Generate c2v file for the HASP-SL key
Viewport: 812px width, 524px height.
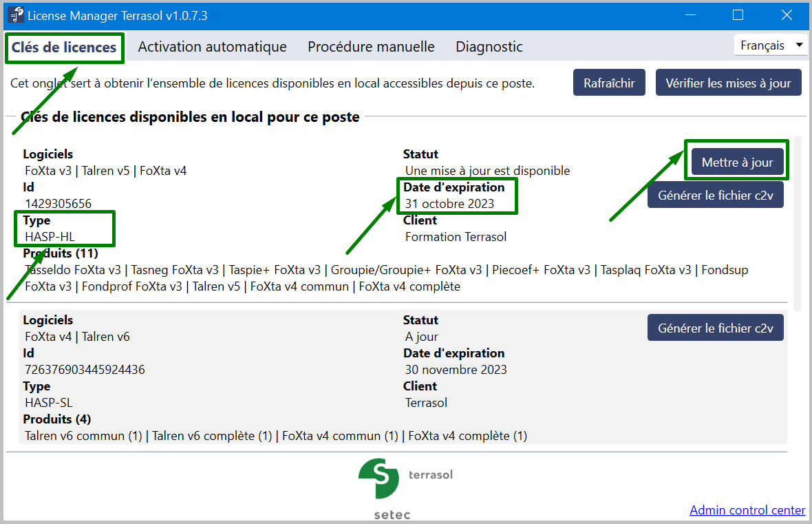[715, 328]
